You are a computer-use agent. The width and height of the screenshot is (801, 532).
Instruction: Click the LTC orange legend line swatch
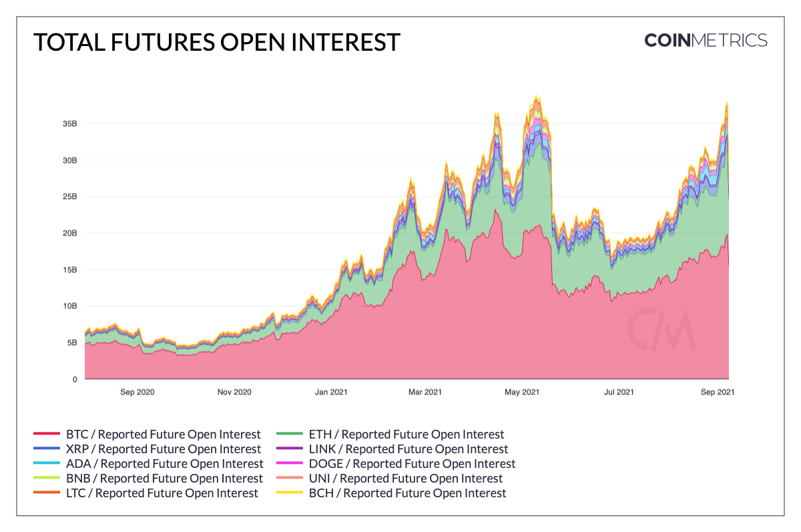[x=46, y=493]
